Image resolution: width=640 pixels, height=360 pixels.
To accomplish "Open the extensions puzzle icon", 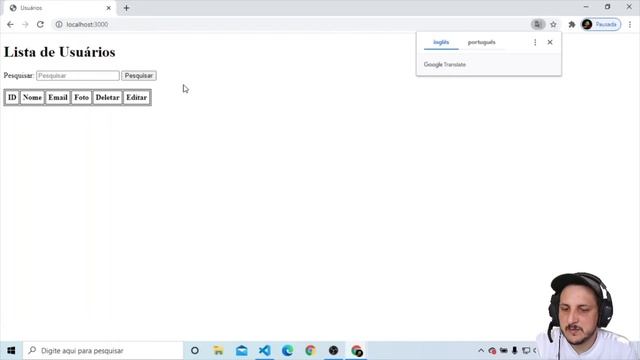I will pyautogui.click(x=571, y=24).
